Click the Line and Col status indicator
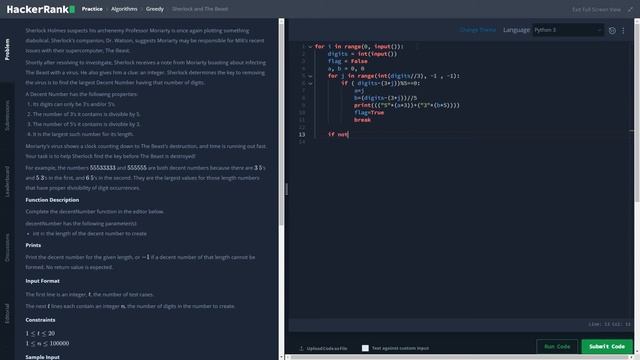The image size is (640, 360). [x=609, y=324]
